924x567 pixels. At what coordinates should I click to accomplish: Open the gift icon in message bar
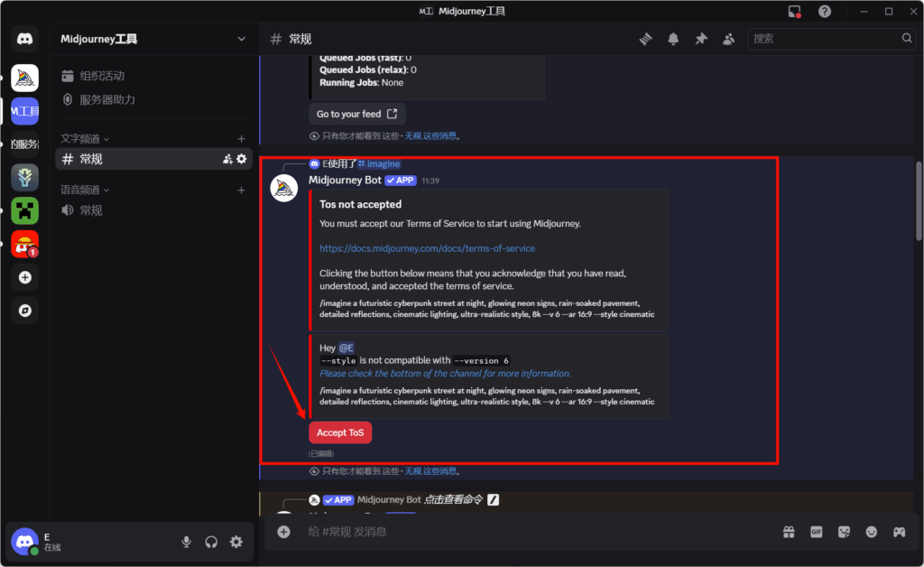click(789, 532)
